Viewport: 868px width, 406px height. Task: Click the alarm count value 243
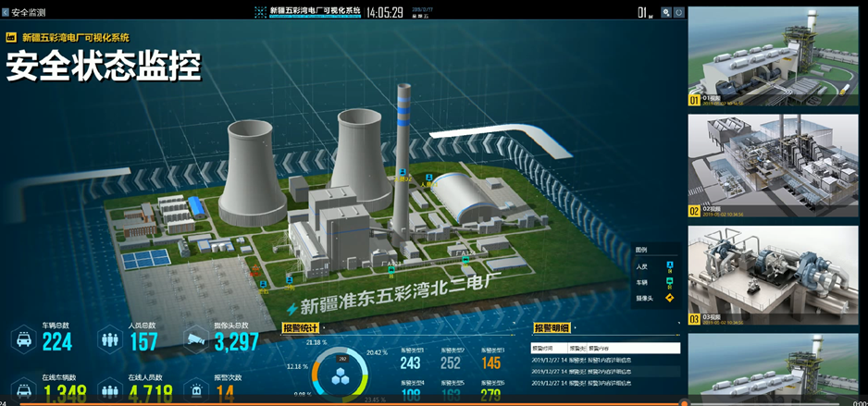(410, 363)
